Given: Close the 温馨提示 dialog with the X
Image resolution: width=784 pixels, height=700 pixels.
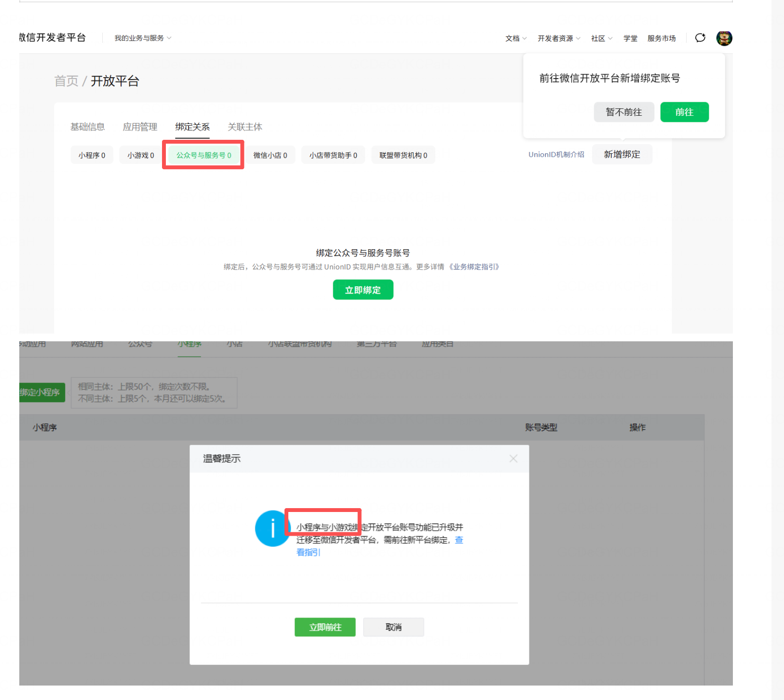Looking at the screenshot, I should [x=514, y=458].
